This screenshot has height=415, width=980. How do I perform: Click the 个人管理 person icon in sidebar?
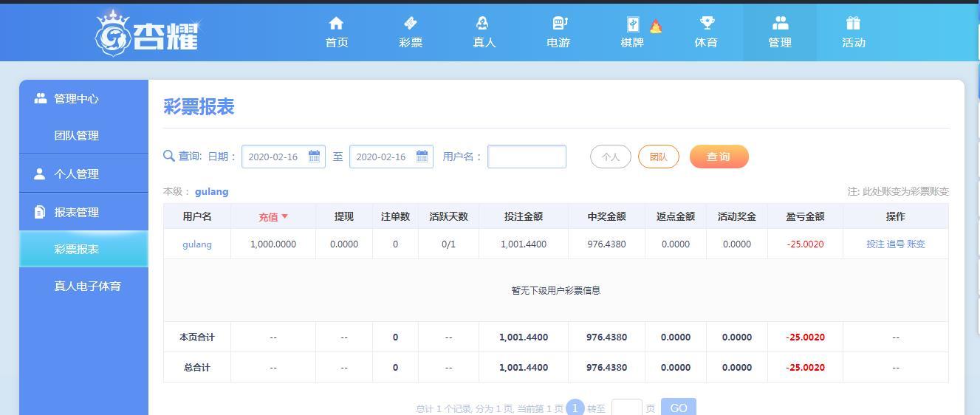tap(40, 174)
